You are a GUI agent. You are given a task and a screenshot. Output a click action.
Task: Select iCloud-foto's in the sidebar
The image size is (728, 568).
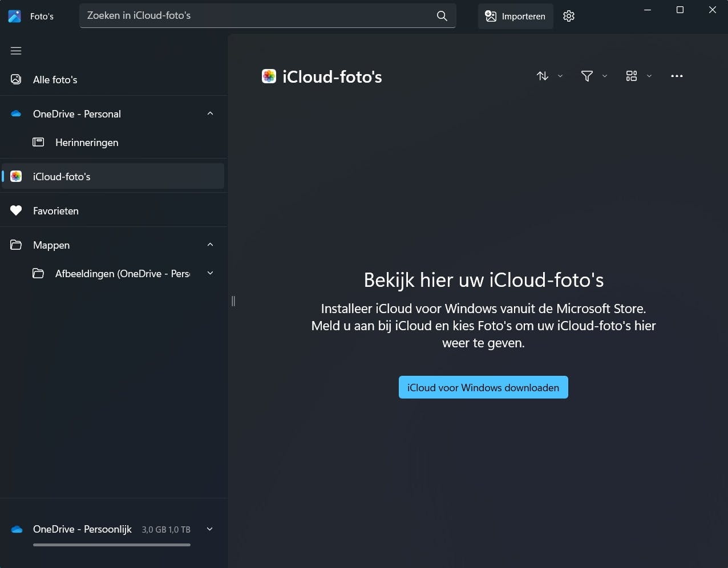(62, 177)
